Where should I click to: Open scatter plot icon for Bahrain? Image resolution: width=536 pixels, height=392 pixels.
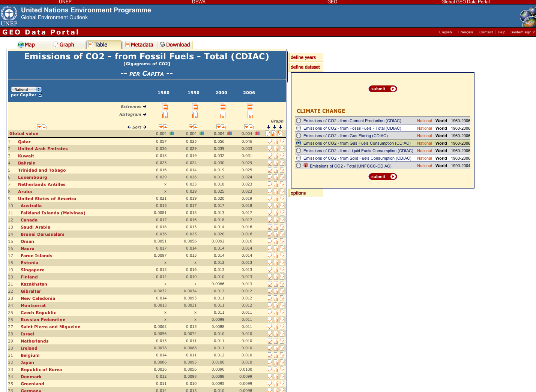[x=282, y=163]
